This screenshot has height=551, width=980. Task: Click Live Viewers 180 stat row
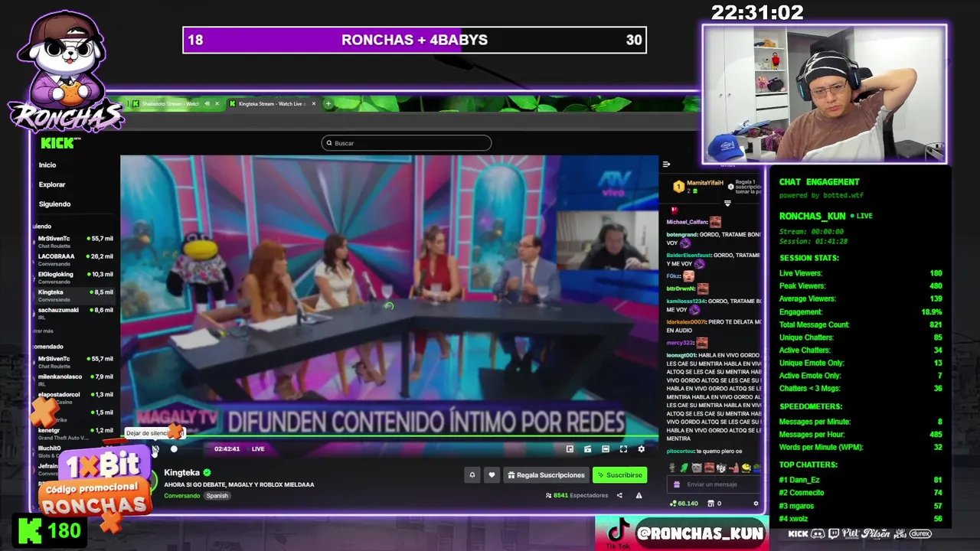pos(861,273)
